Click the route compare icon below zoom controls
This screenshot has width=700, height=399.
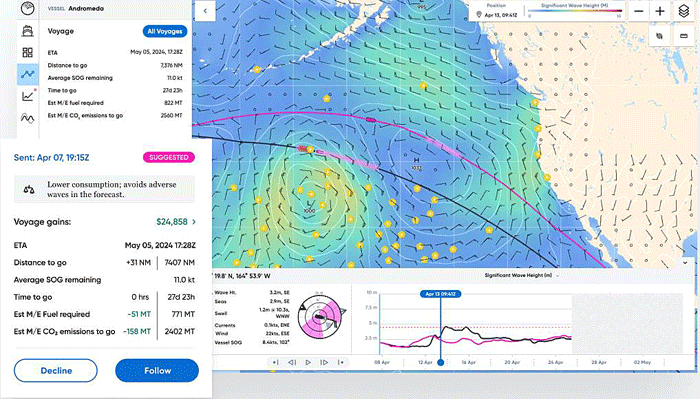pos(659,36)
